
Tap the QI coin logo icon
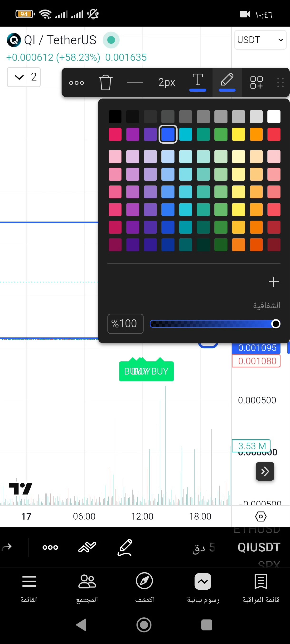[14, 40]
